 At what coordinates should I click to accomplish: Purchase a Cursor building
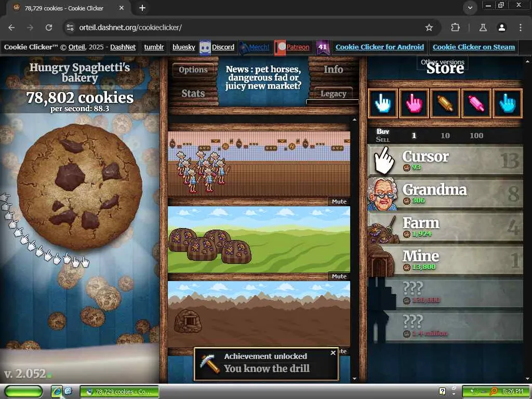click(445, 160)
